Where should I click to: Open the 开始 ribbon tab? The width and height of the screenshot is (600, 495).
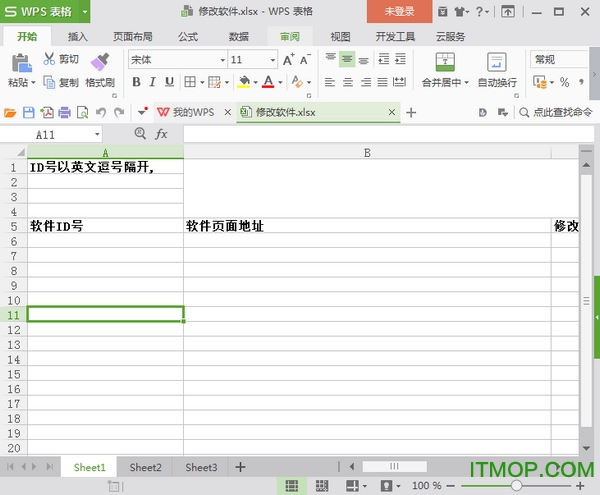click(27, 37)
